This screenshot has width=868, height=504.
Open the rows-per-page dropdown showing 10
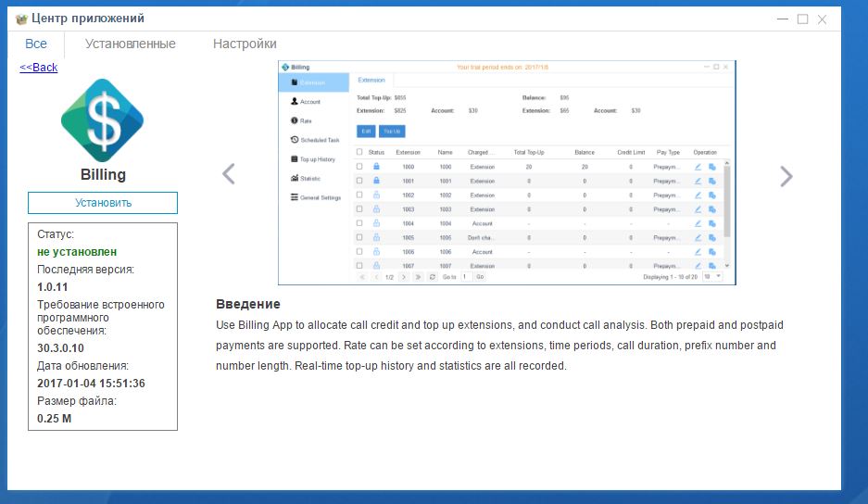[711, 277]
